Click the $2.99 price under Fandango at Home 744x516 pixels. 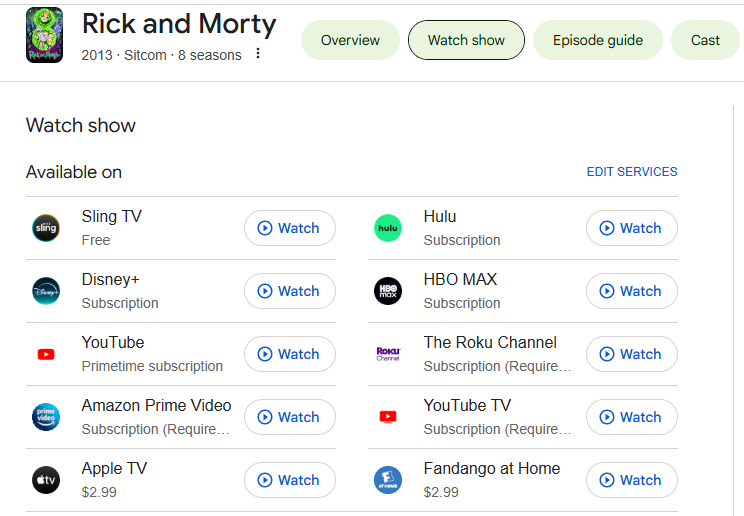click(x=441, y=492)
